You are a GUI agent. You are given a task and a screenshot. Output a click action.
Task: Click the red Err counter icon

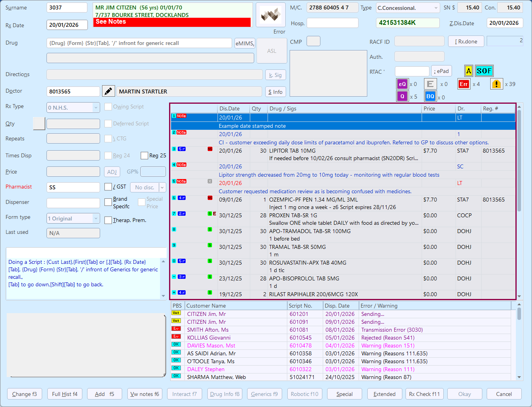coord(464,84)
